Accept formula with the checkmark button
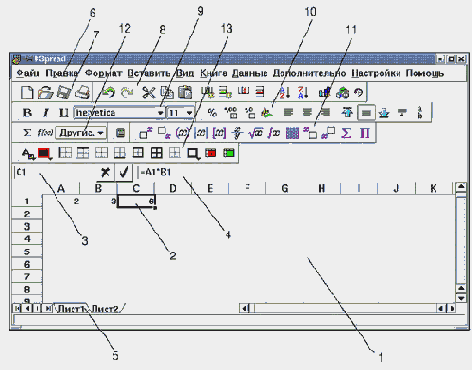Viewport: 472px width, 370px height. click(124, 172)
